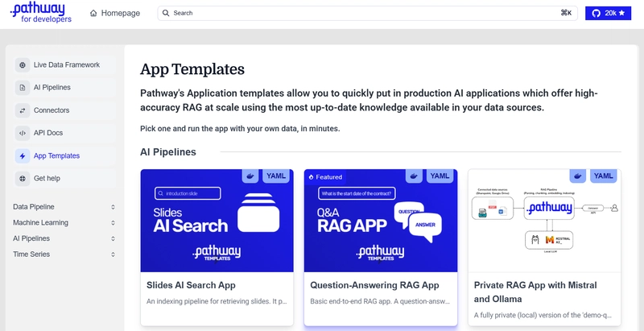Go to Homepage link
Screen dimensions: 644x331
point(115,13)
